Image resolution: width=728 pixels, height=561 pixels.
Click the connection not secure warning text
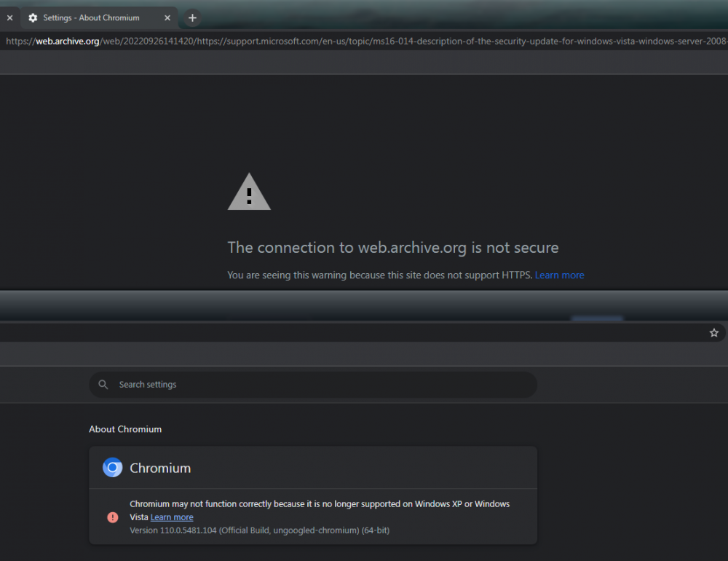393,248
